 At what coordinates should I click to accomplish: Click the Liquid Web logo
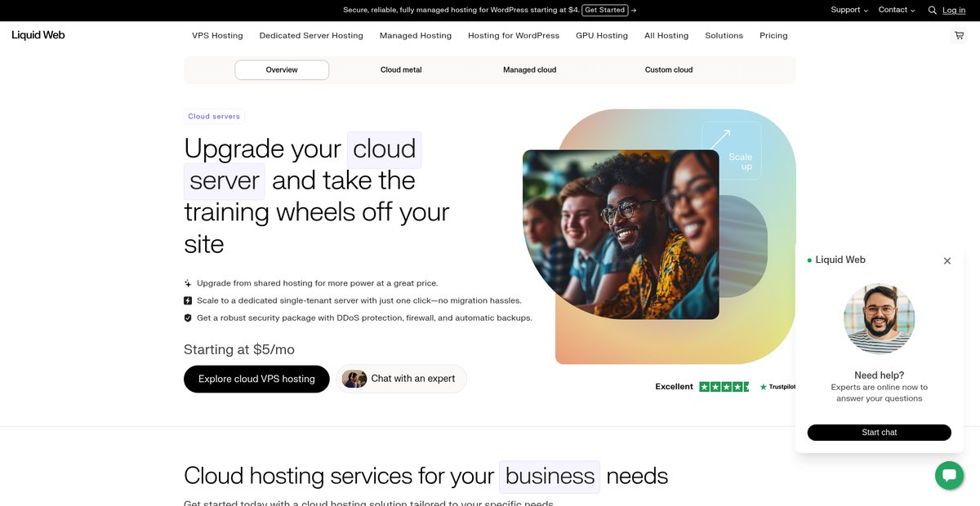tap(38, 35)
